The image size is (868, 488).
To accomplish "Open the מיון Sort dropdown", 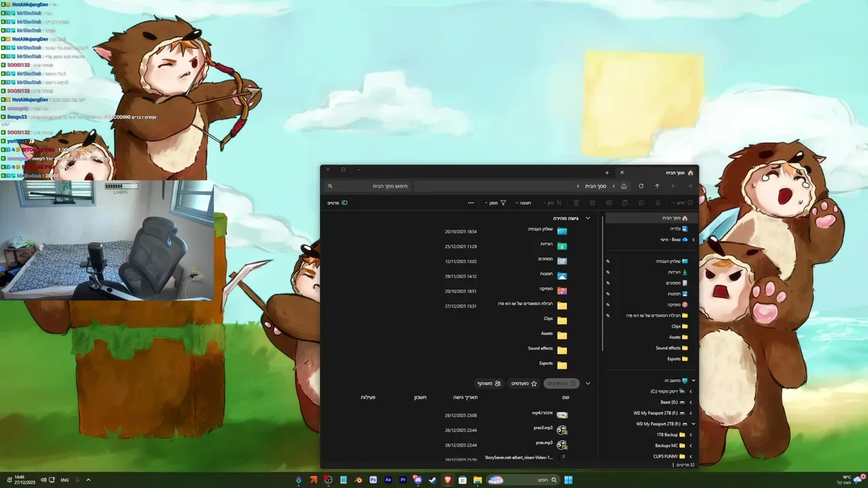I will point(552,203).
